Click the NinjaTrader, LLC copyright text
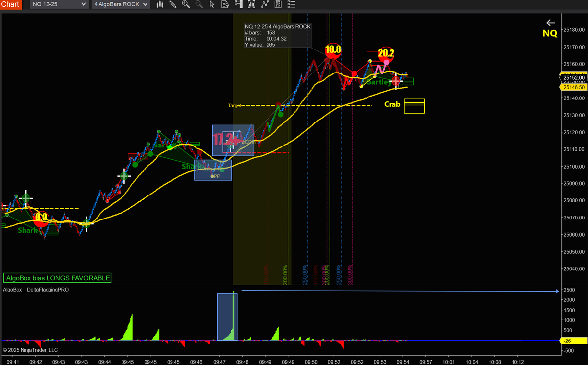This screenshot has width=588, height=365. coord(30,350)
